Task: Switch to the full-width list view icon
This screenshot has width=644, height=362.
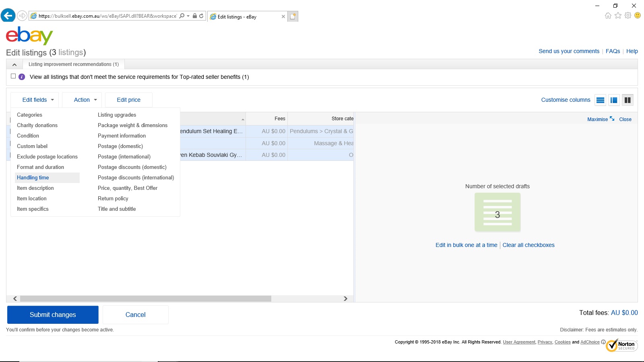Action: pos(600,100)
